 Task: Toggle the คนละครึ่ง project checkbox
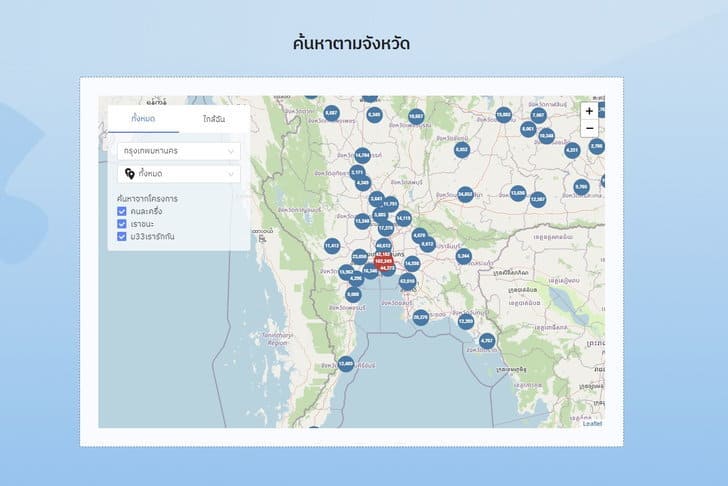(122, 211)
